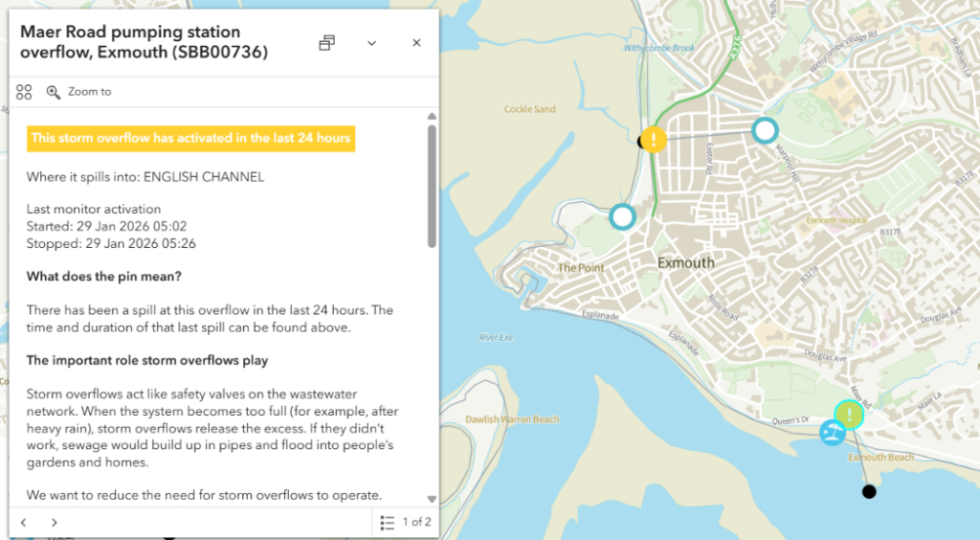
Task: Click Zoom to for this overflow
Action: tap(79, 92)
